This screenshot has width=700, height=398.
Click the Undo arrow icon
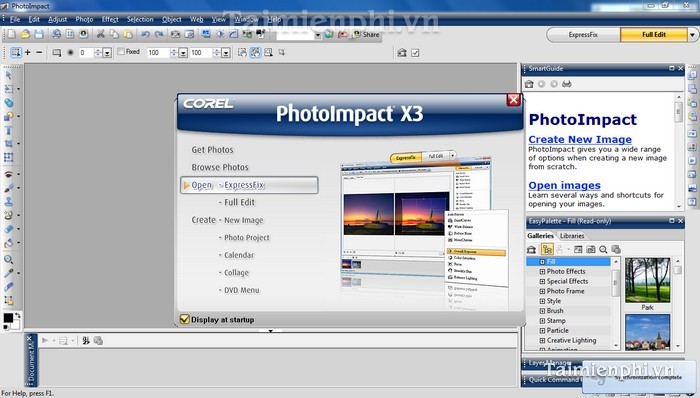pyautogui.click(x=146, y=34)
